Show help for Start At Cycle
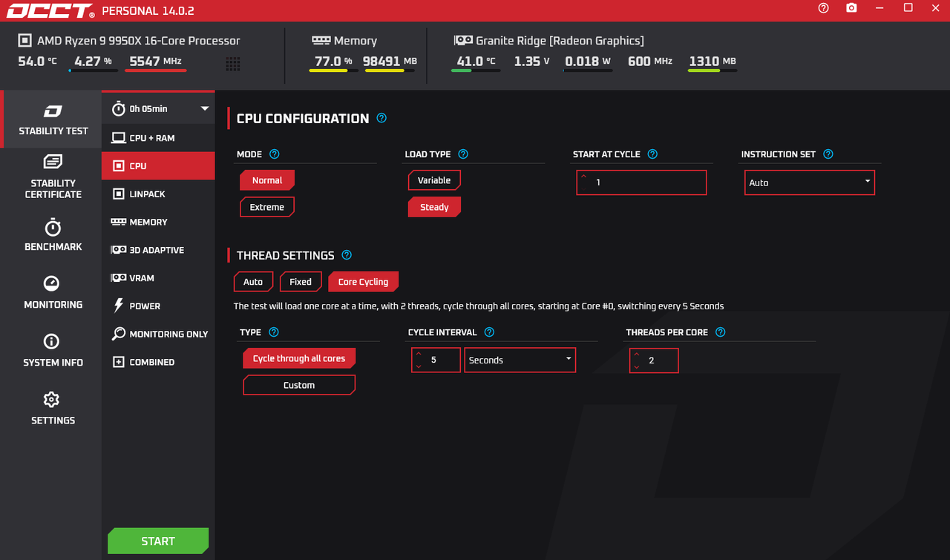 [652, 154]
